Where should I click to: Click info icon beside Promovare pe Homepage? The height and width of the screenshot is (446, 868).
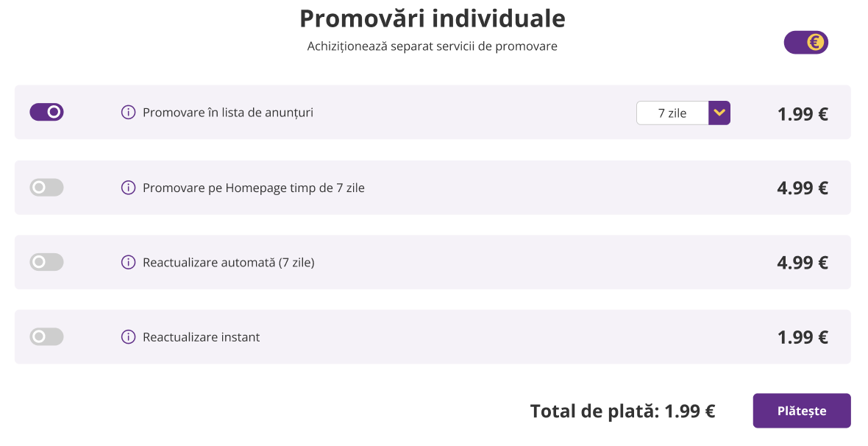coord(128,188)
